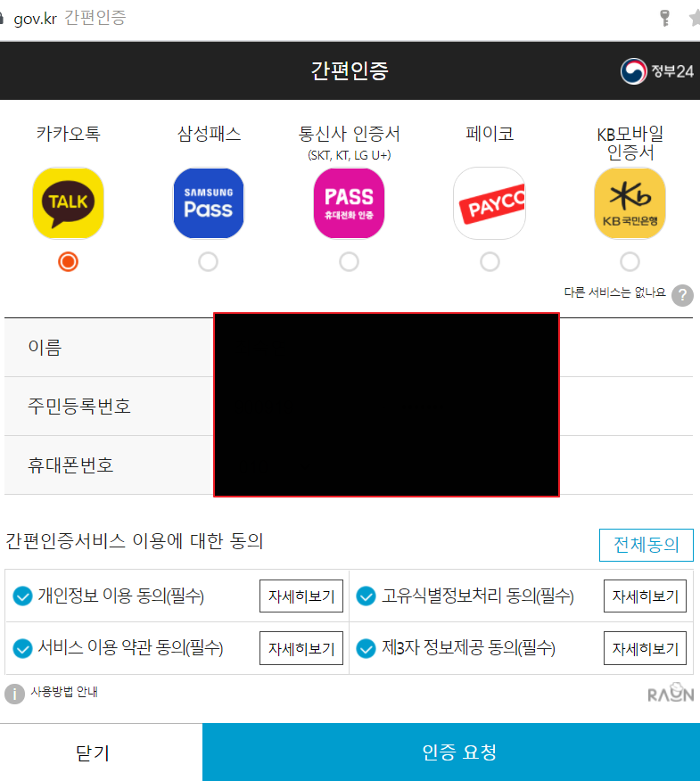Screen dimensions: 700x781
Task: Select the PAYCO authentication icon
Action: (490, 203)
